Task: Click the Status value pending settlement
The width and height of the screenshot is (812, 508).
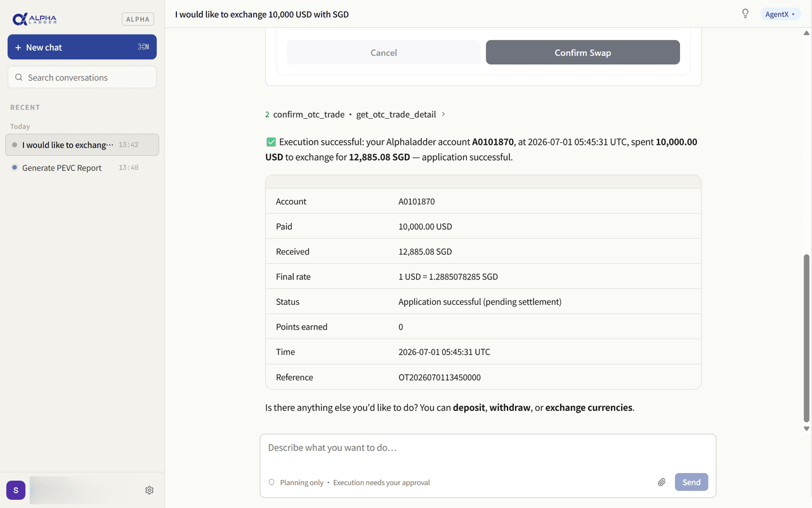Action: 480,302
